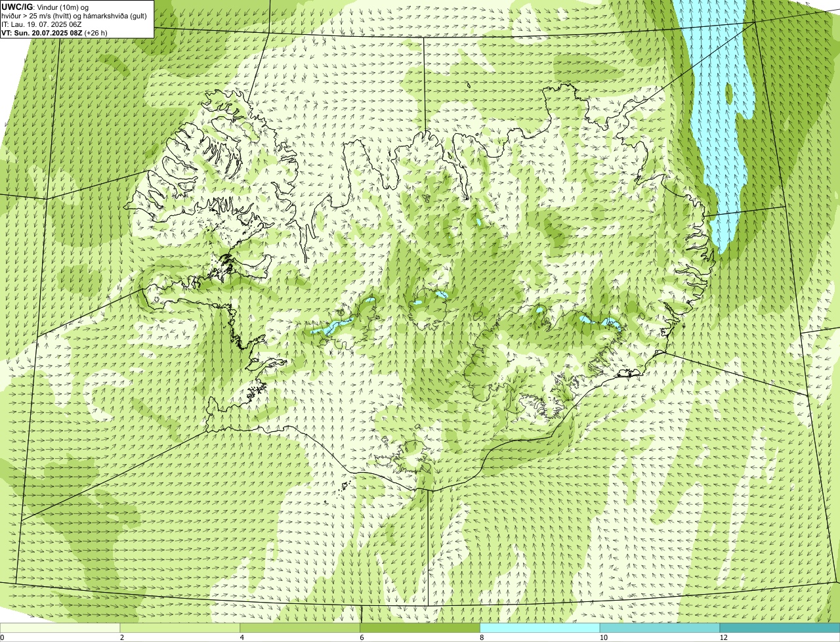Image resolution: width=840 pixels, height=642 pixels.
Task: Click the 'UWC/IG: Vindur (10m) og' title line
Action: 45,7
